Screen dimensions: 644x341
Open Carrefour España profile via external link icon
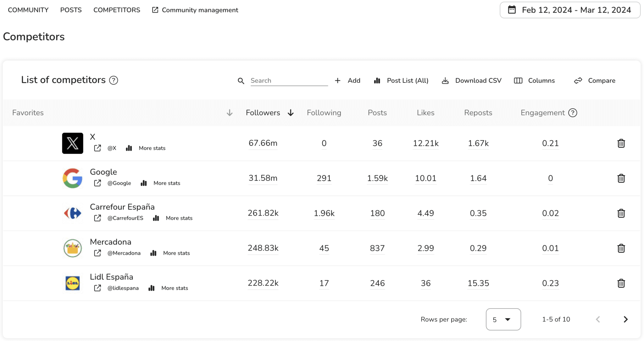click(x=97, y=218)
